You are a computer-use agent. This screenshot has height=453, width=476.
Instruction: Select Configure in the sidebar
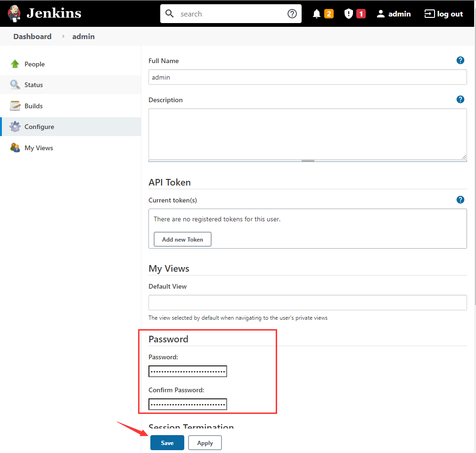click(38, 126)
